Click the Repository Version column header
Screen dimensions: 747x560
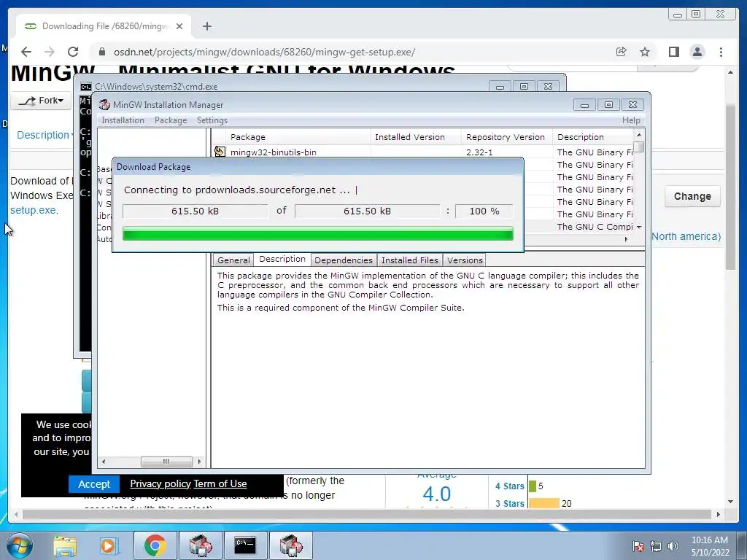(506, 137)
